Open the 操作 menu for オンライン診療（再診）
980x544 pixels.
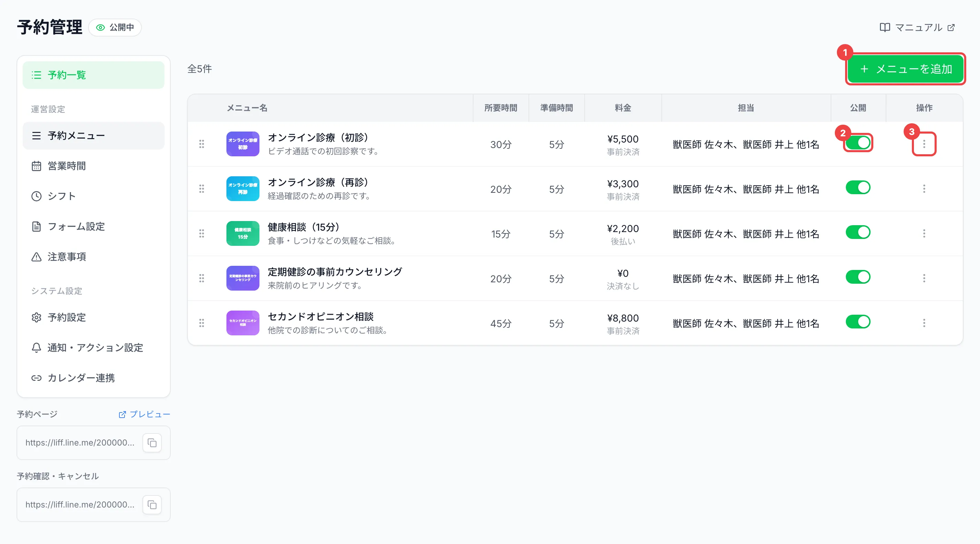(924, 189)
